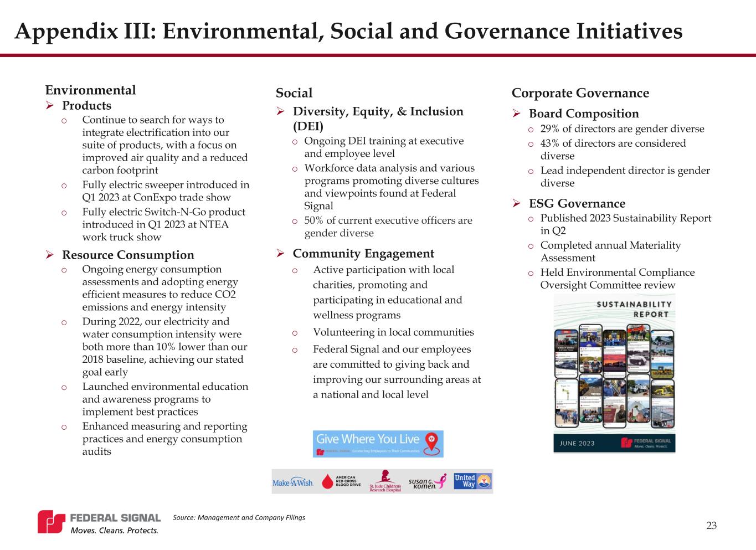Click the Susan G. Komen ribbon logo
The image size is (756, 550).
(x=427, y=482)
